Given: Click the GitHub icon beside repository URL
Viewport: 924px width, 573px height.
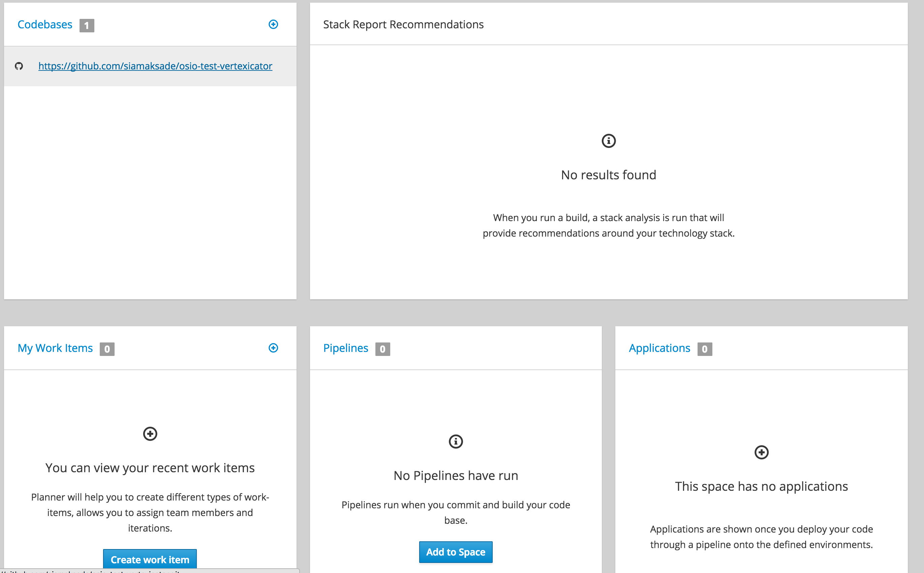Looking at the screenshot, I should pos(19,66).
